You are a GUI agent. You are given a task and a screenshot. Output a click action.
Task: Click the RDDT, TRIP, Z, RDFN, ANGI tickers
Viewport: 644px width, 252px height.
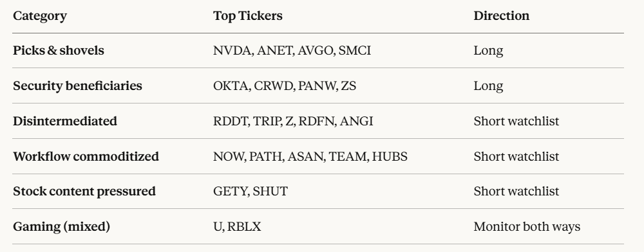[x=293, y=122]
